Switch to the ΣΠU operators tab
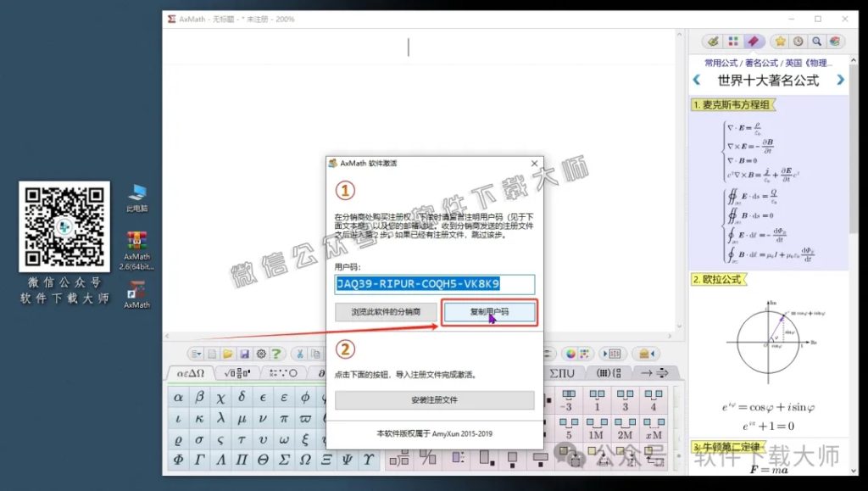 pos(562,371)
